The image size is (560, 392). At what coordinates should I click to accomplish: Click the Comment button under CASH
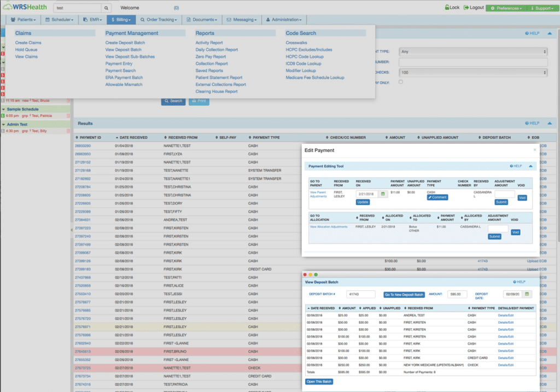(437, 197)
